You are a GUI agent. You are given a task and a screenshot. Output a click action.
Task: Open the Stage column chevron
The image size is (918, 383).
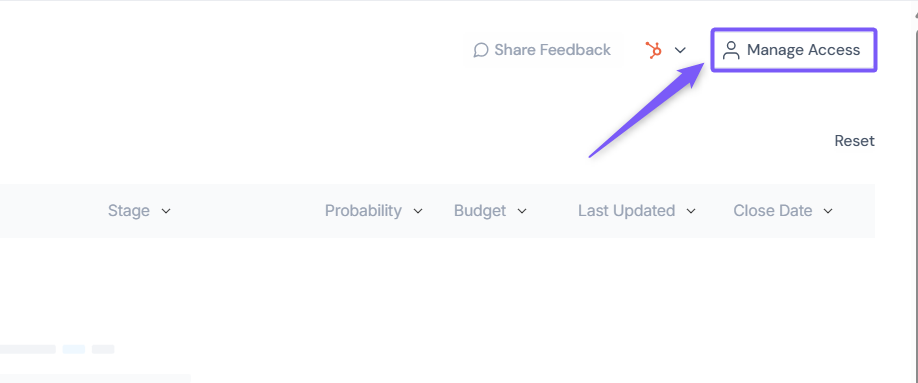[x=166, y=211]
